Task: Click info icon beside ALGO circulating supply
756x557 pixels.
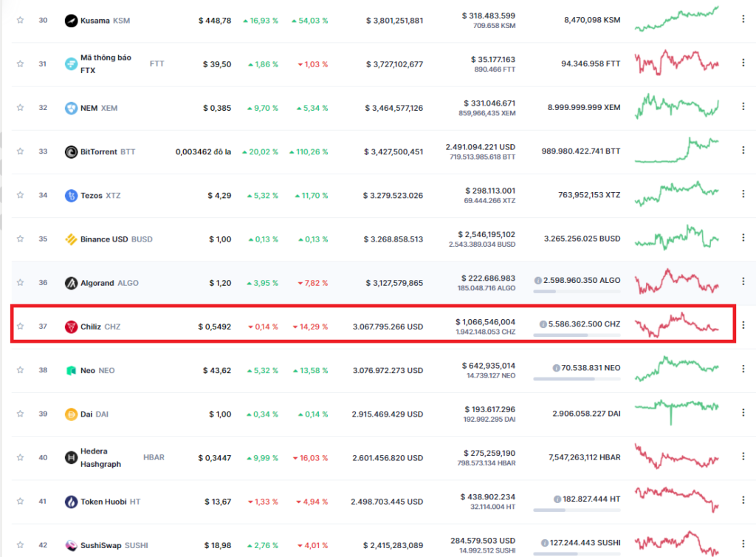Action: 537,281
